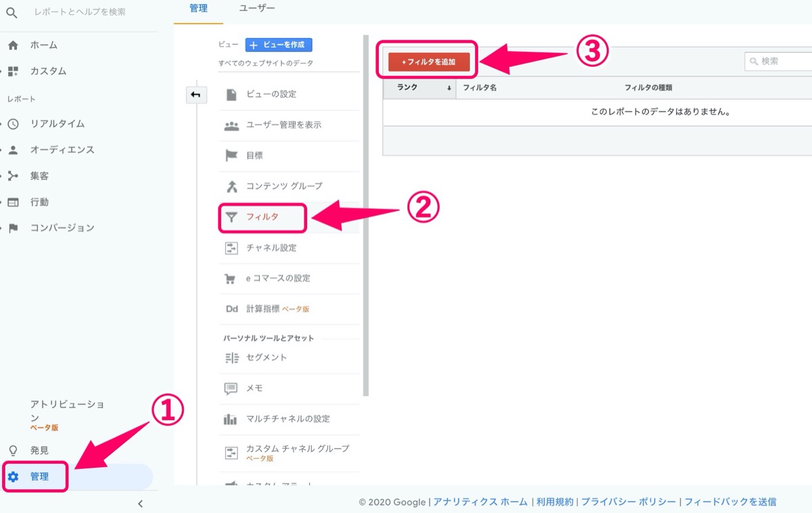Image resolution: width=812 pixels, height=513 pixels.
Task: Click the チャネル設定 icon
Action: pos(231,248)
